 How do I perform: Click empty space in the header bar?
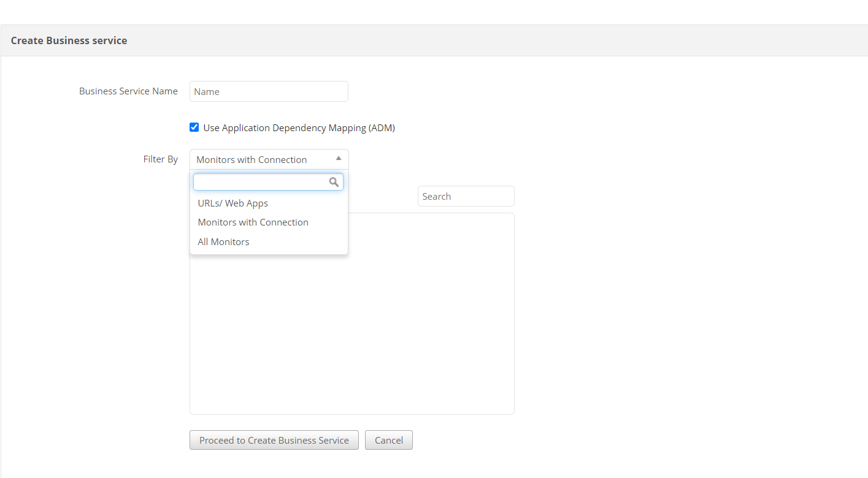click(x=491, y=40)
